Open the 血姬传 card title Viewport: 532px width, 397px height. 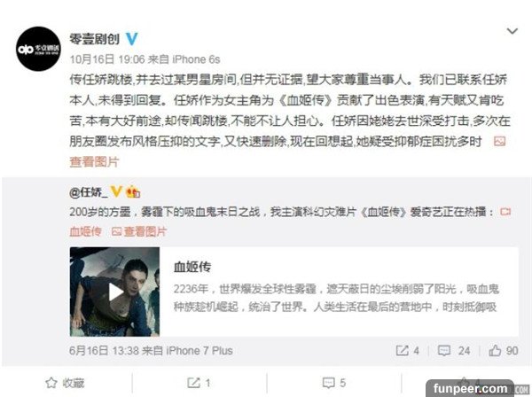192,267
